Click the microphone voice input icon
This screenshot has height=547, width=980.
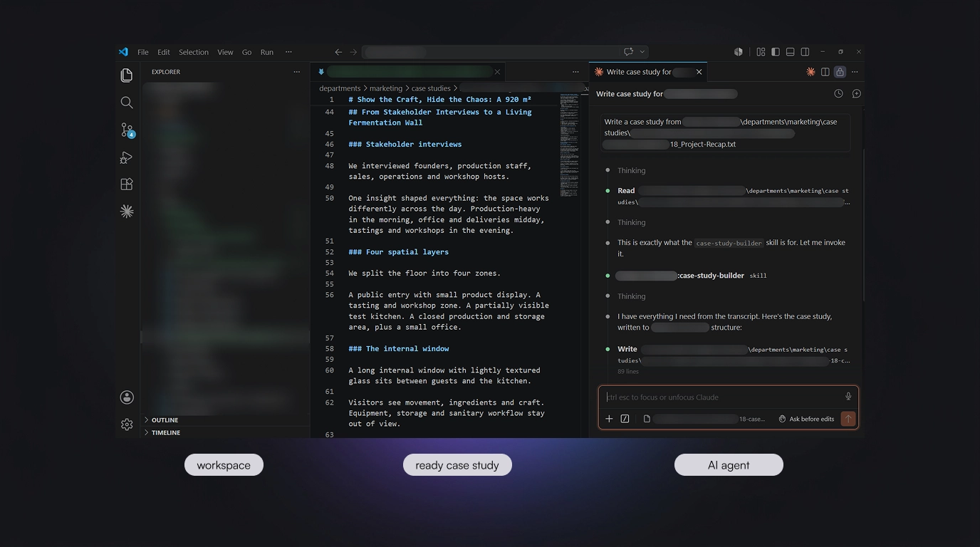848,397
